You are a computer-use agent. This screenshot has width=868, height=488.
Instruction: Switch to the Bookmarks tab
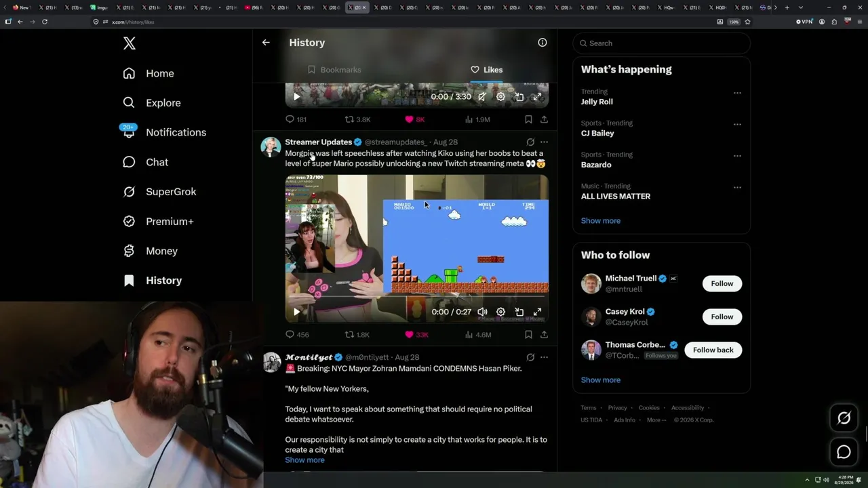point(334,70)
